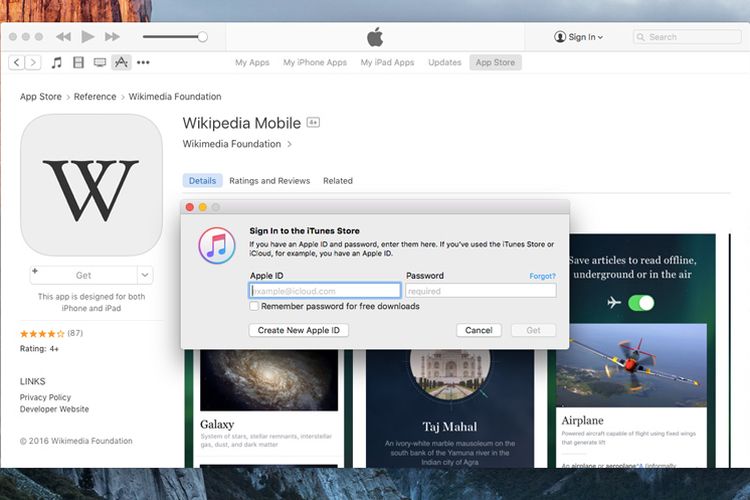Screen dimensions: 750x500
Task: Click the airplane mode icon in screenshot
Action: [614, 303]
